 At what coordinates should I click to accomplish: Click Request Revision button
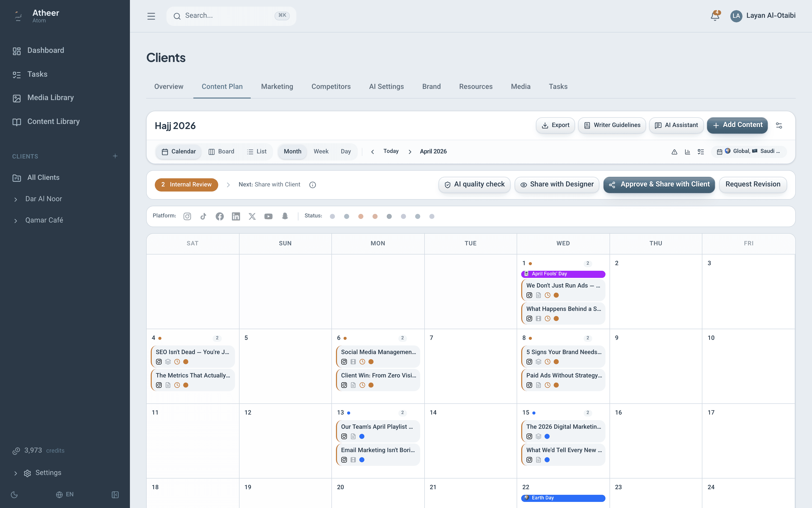pyautogui.click(x=753, y=185)
